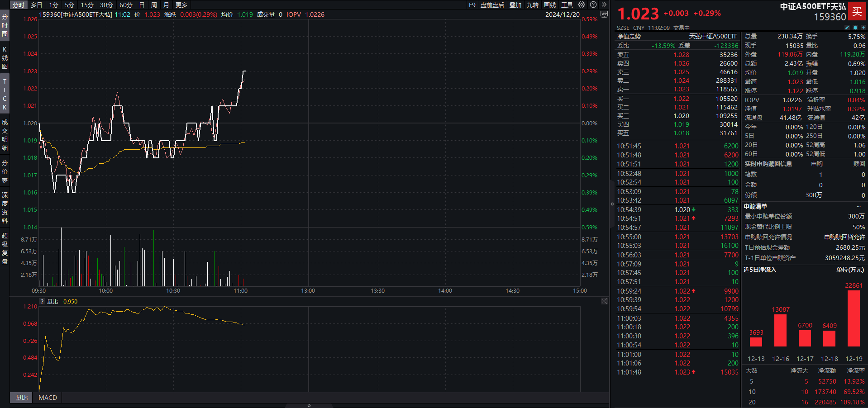The height and width of the screenshot is (408, 868).
Task: Click the bell alert icon
Action: [x=855, y=28]
